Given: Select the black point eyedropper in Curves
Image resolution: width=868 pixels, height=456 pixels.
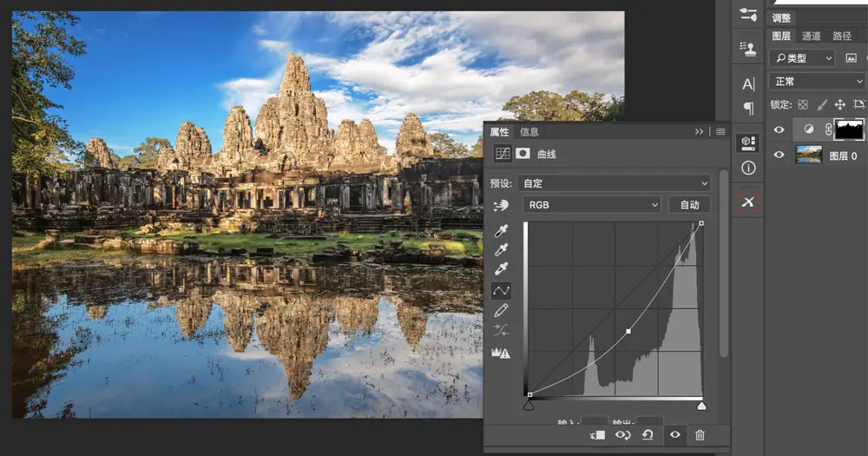Looking at the screenshot, I should point(501,231).
